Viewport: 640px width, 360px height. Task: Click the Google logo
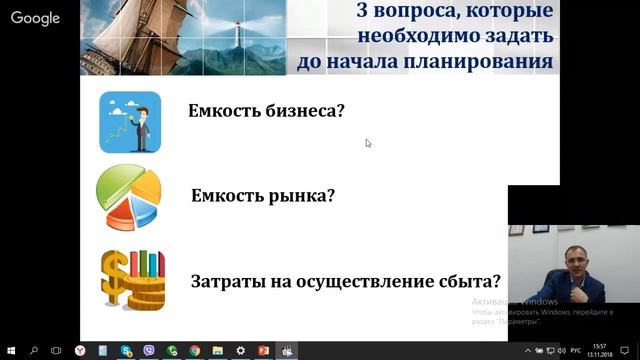click(x=35, y=18)
